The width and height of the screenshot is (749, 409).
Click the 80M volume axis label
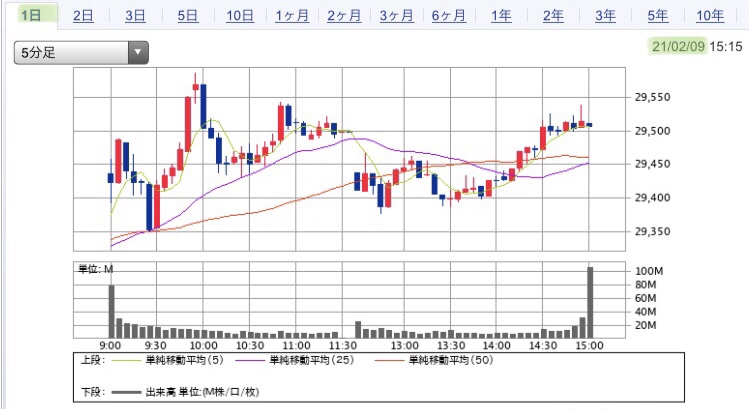pyautogui.click(x=645, y=285)
